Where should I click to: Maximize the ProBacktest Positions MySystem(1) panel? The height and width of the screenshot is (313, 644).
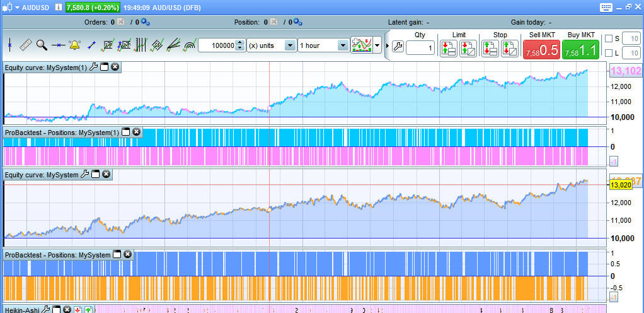(x=125, y=132)
